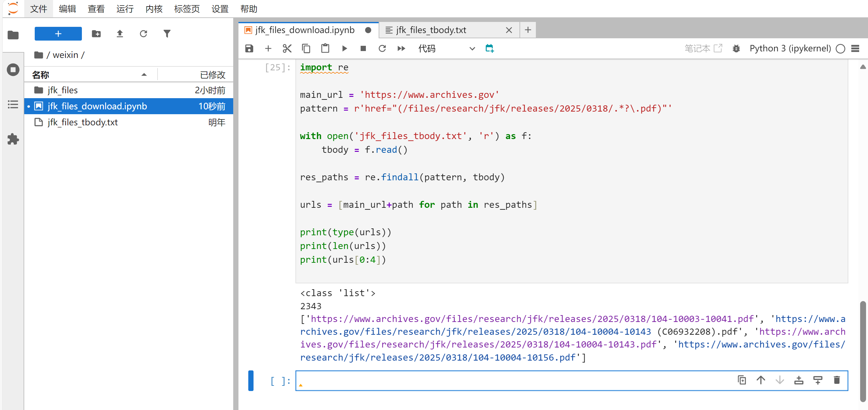The width and height of the screenshot is (868, 410).
Task: Switch to the jfk_files_tbody.txt tab
Action: coord(431,30)
